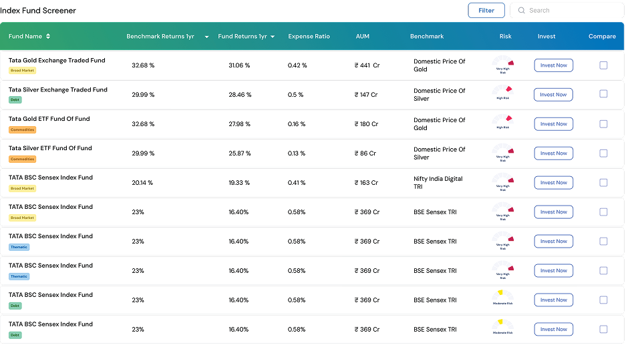
Task: Click the ₹ 163 Cr AUM value
Action: point(366,183)
